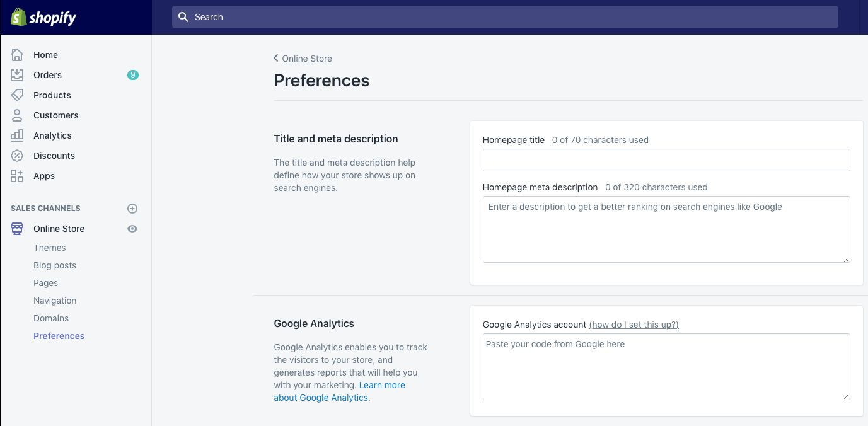The height and width of the screenshot is (426, 868).
Task: Open Analytics via bar chart icon
Action: pos(17,135)
